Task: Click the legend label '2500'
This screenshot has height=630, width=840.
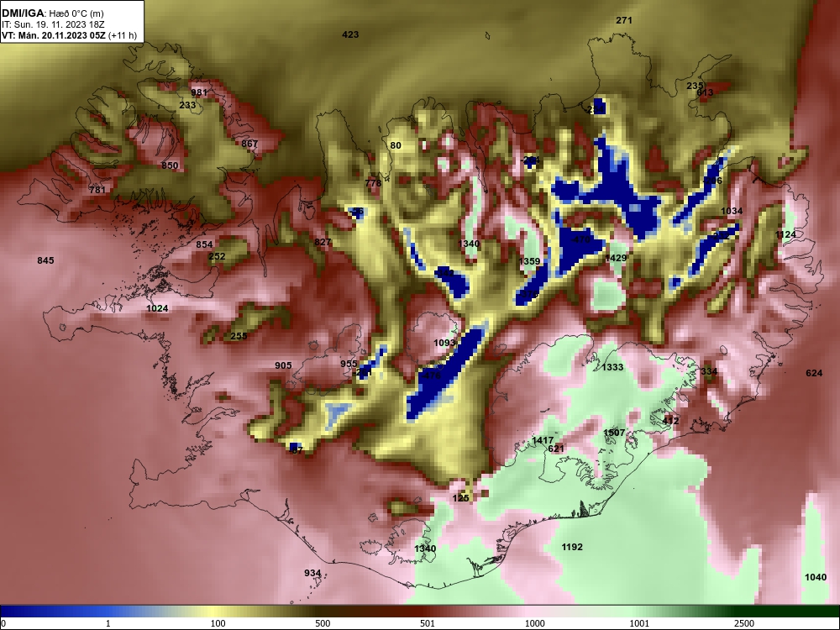Action: (x=744, y=623)
